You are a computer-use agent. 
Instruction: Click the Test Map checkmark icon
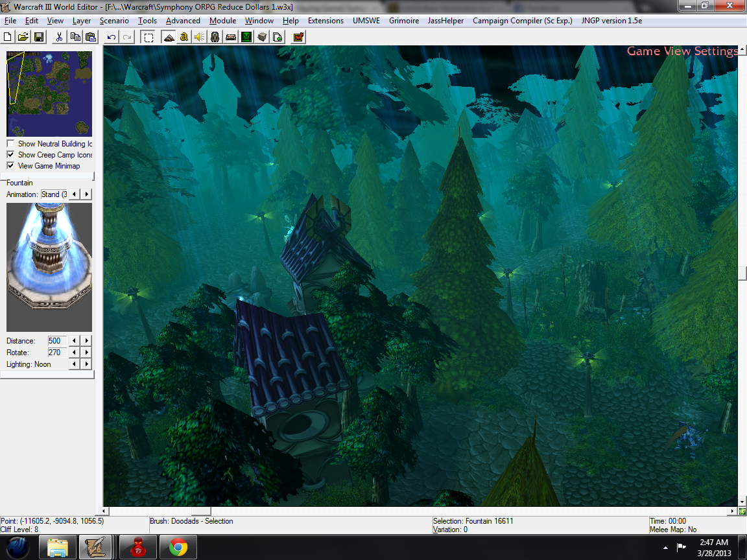click(299, 37)
